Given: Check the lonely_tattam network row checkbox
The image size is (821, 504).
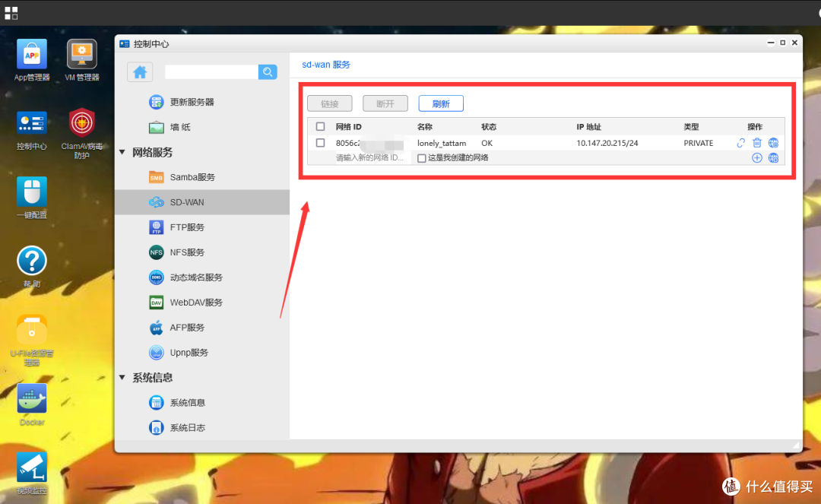Looking at the screenshot, I should pos(320,142).
